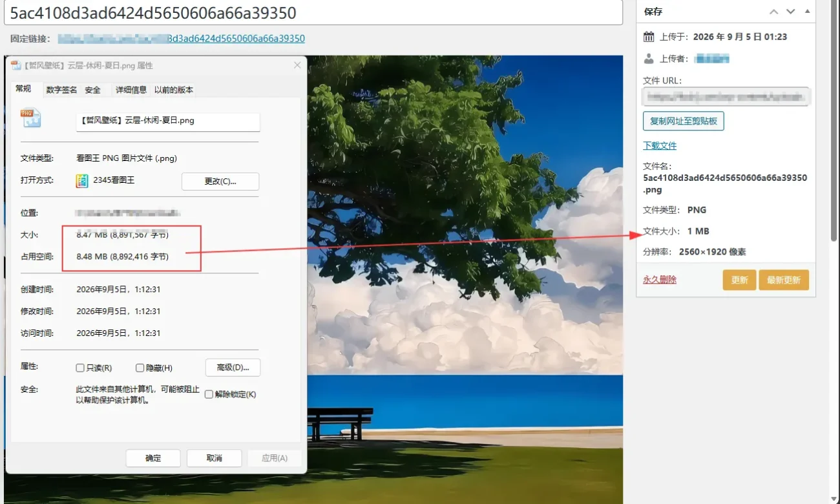
Task: Collapse the 保存 panel with the triangle toggle
Action: pos(807,12)
